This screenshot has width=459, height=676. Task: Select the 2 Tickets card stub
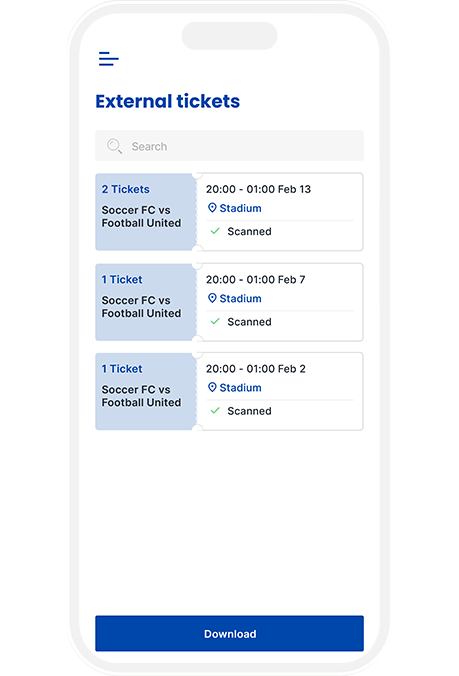tap(146, 212)
